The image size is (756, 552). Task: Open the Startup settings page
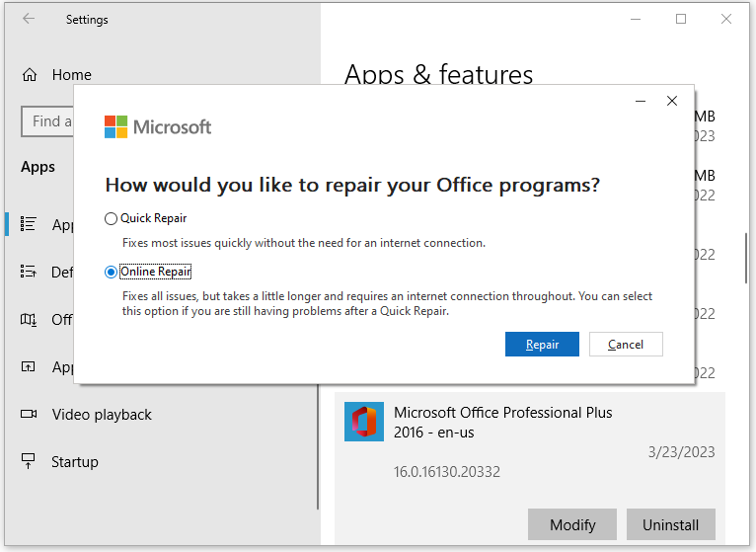pos(75,461)
